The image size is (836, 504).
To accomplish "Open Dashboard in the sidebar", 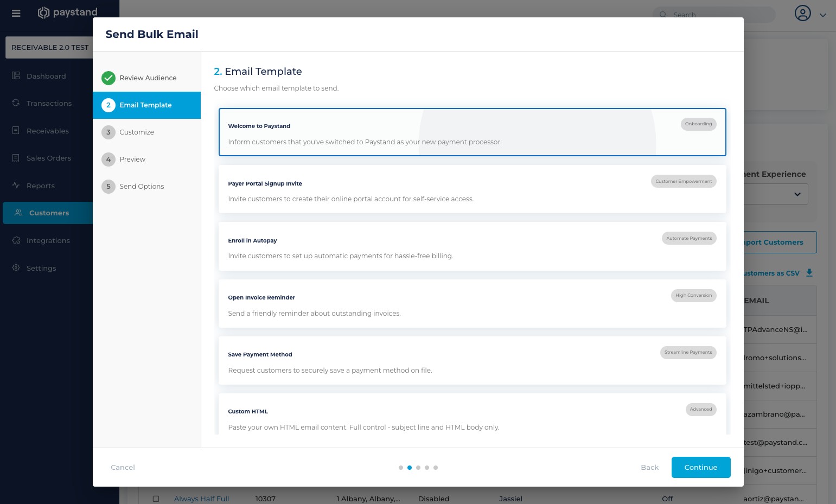I will click(46, 76).
